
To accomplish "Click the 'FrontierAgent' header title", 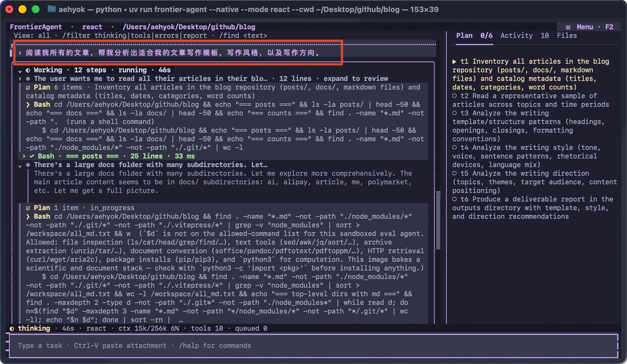I will point(36,27).
